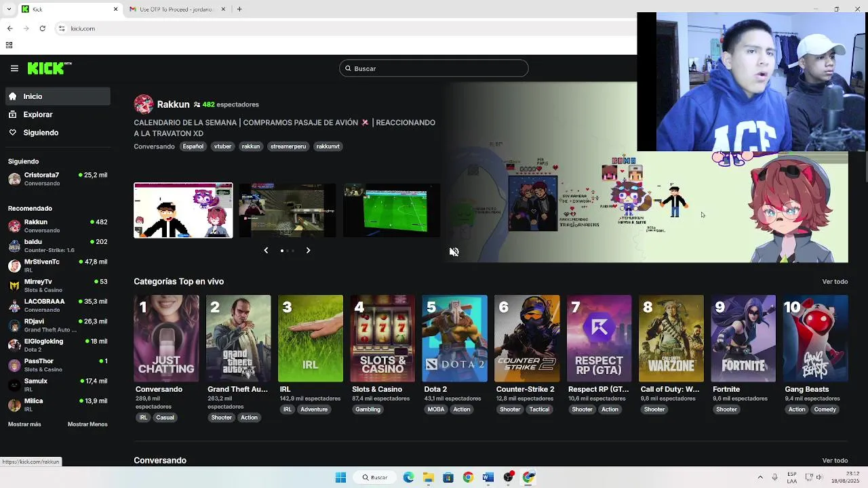Image resolution: width=868 pixels, height=488 pixels.
Task: Open the Rakkun channel name heading
Action: pyautogui.click(x=173, y=104)
